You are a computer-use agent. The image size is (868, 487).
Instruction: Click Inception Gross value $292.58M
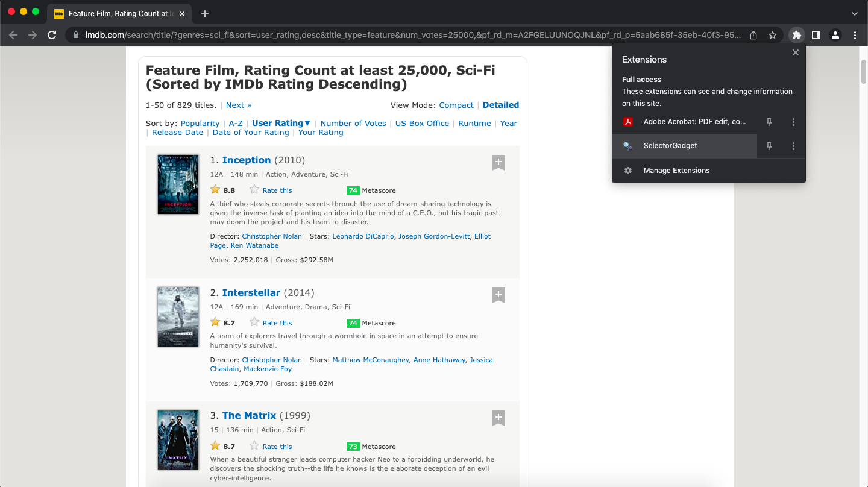316,260
